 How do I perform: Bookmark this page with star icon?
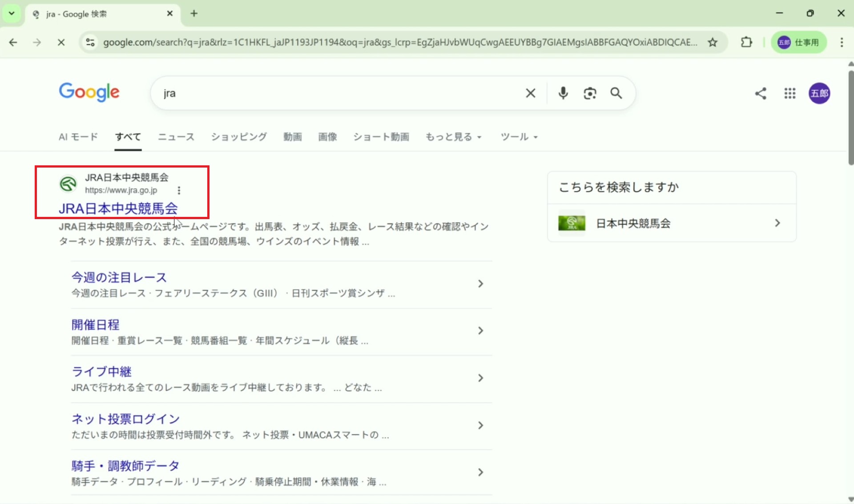point(713,42)
